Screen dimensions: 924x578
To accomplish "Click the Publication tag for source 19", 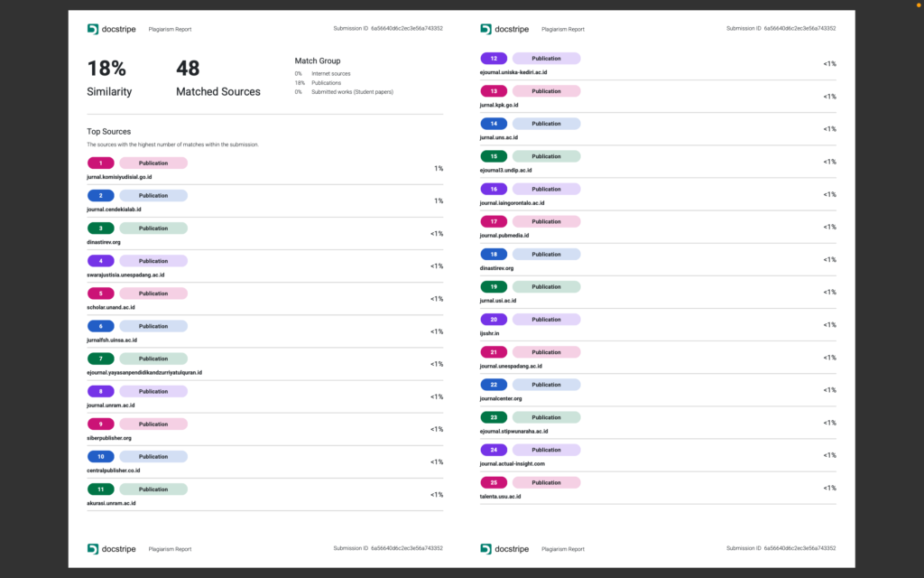I will pos(546,286).
